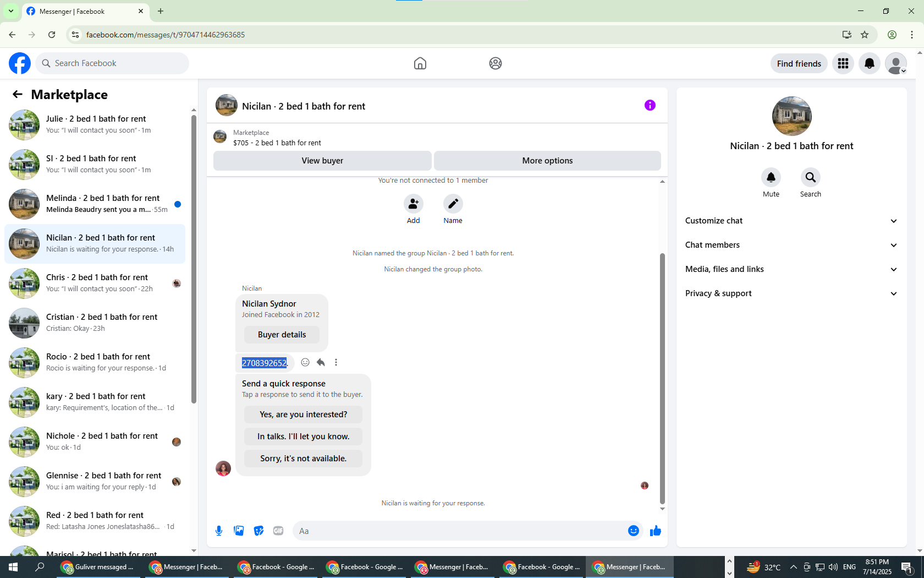Open Buyer details for Nicilan Sydnor
Image resolution: width=924 pixels, height=578 pixels.
282,335
